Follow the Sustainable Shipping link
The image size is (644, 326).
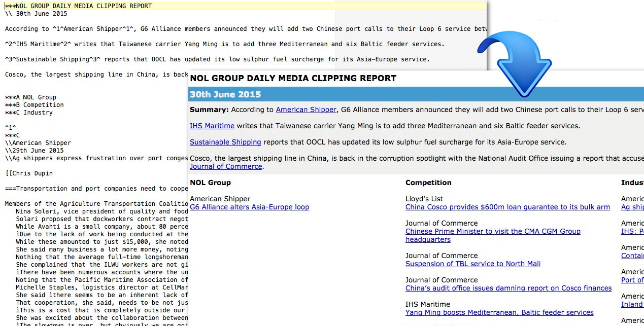click(225, 142)
